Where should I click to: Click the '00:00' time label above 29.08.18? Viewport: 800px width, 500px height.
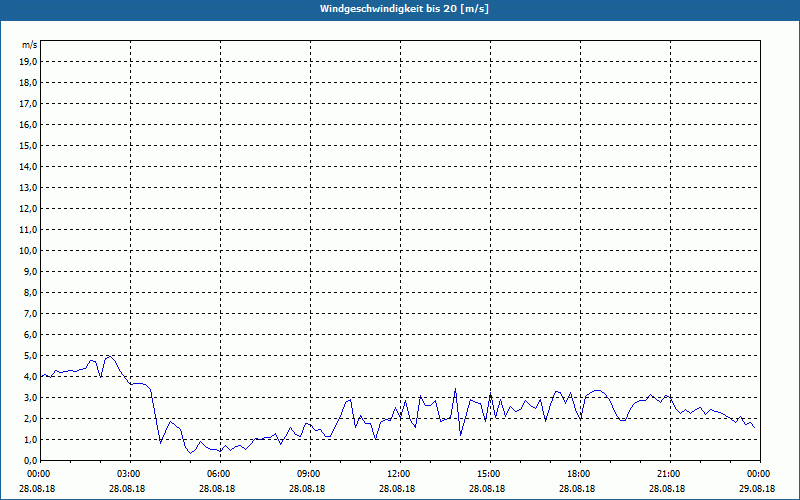pos(757,474)
